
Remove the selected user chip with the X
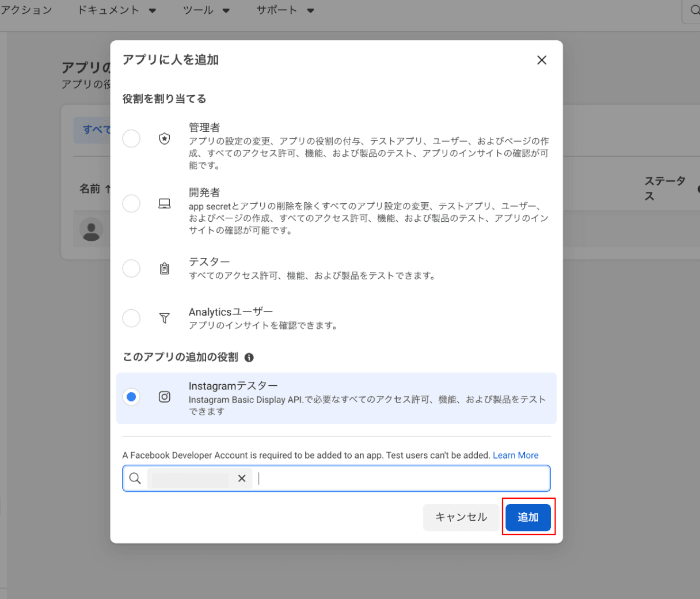click(x=242, y=478)
